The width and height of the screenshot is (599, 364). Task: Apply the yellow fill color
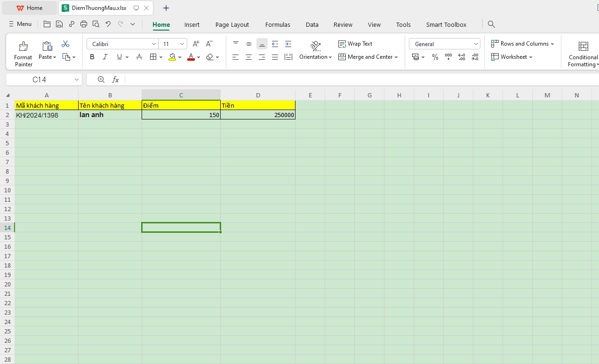(172, 57)
